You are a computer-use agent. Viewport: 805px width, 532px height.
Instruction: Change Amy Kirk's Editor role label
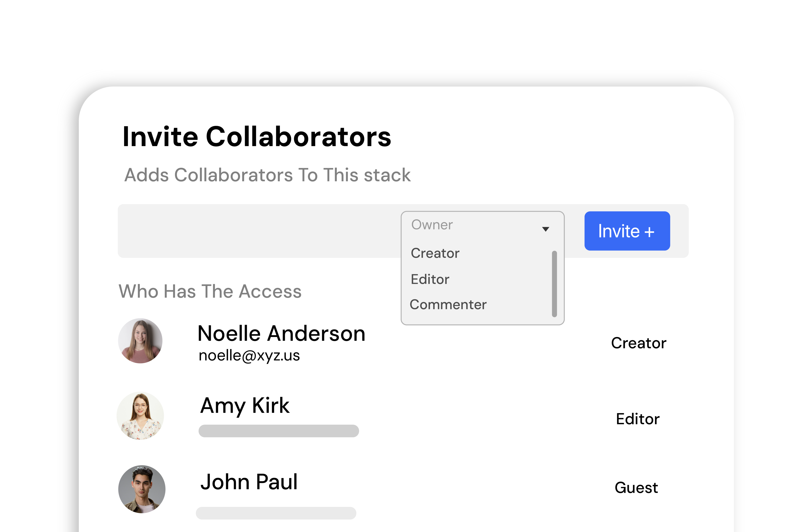(638, 419)
